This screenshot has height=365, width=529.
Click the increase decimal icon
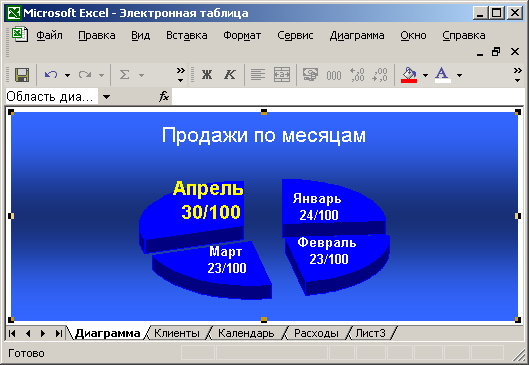point(357,75)
